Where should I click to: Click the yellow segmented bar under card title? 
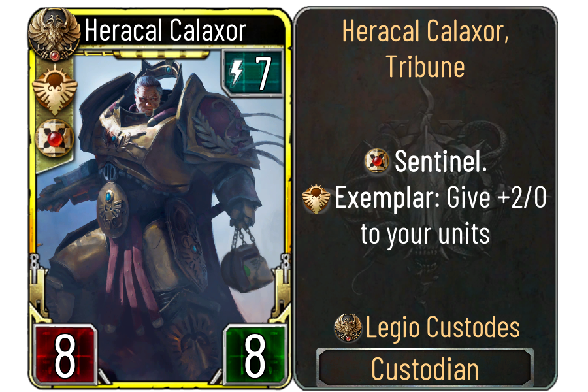(x=161, y=54)
